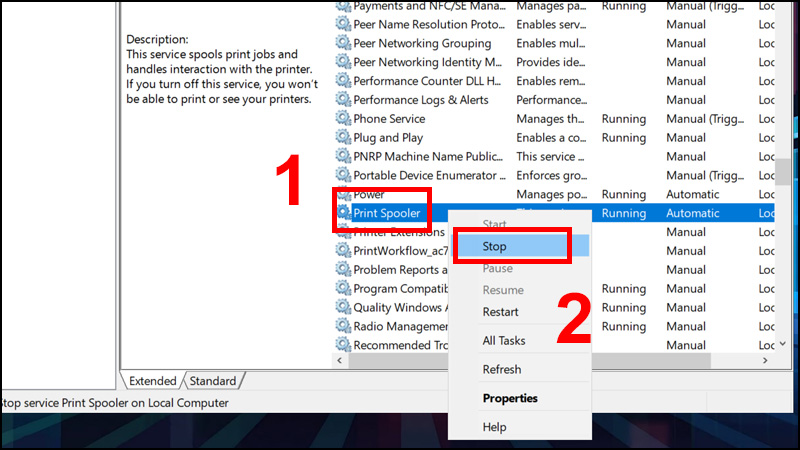Screen dimensions: 800x450
Task: Click the Print Spooler service gear icon
Action: pos(344,213)
